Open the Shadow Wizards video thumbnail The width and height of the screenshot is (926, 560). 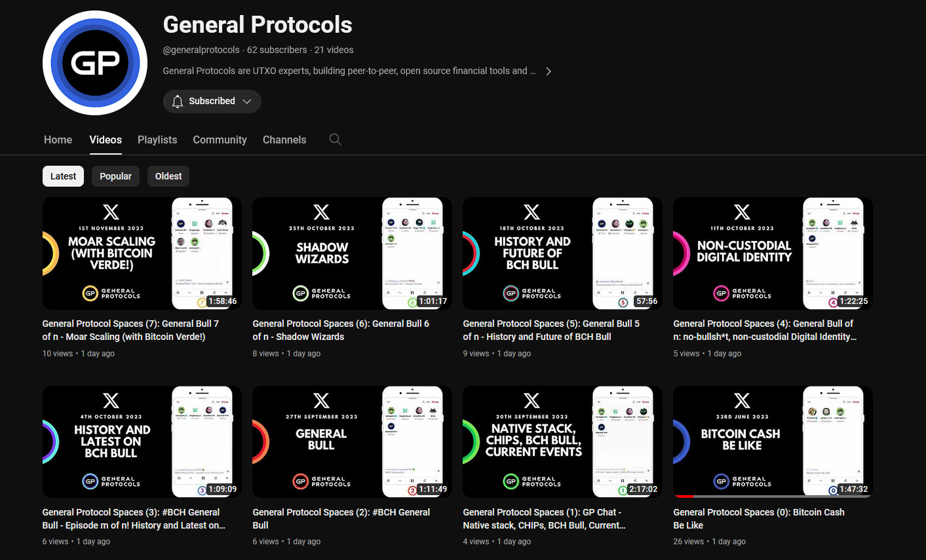[x=352, y=253]
